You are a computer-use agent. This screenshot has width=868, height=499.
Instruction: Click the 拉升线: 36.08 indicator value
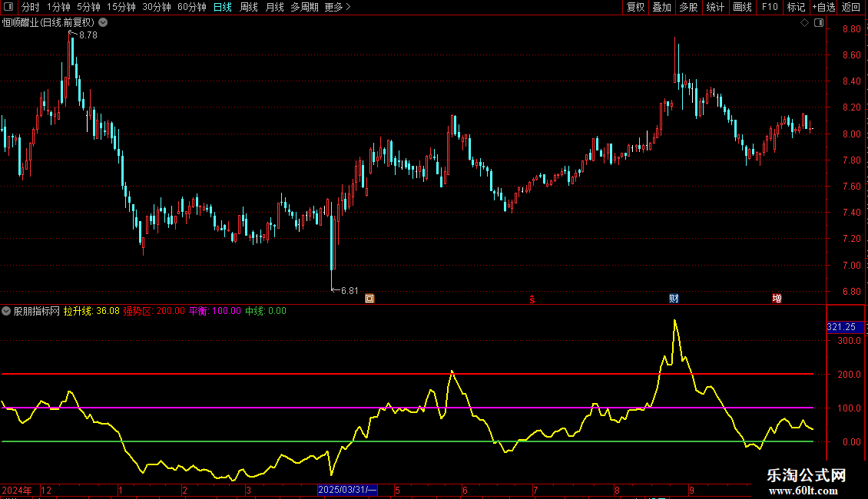pos(91,311)
